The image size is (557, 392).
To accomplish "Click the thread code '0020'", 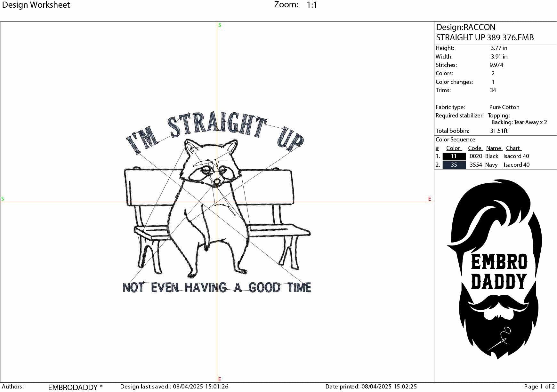I will [x=476, y=156].
